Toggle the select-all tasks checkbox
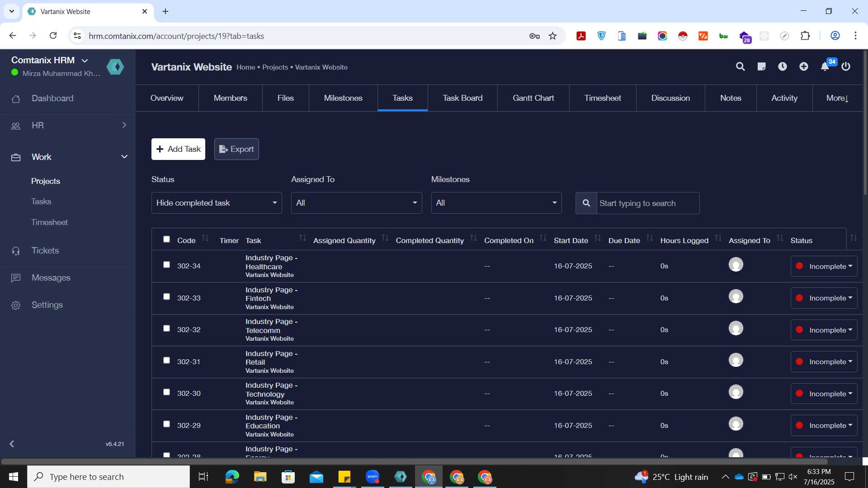 166,239
